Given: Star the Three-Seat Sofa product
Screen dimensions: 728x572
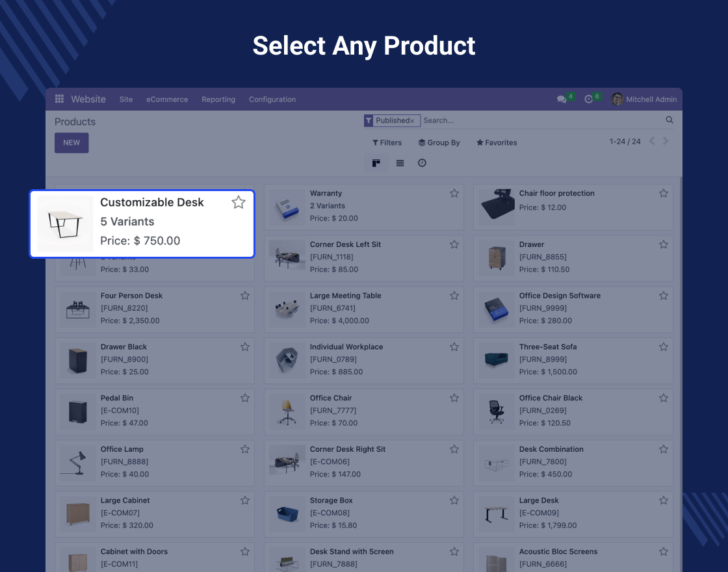Looking at the screenshot, I should (664, 347).
